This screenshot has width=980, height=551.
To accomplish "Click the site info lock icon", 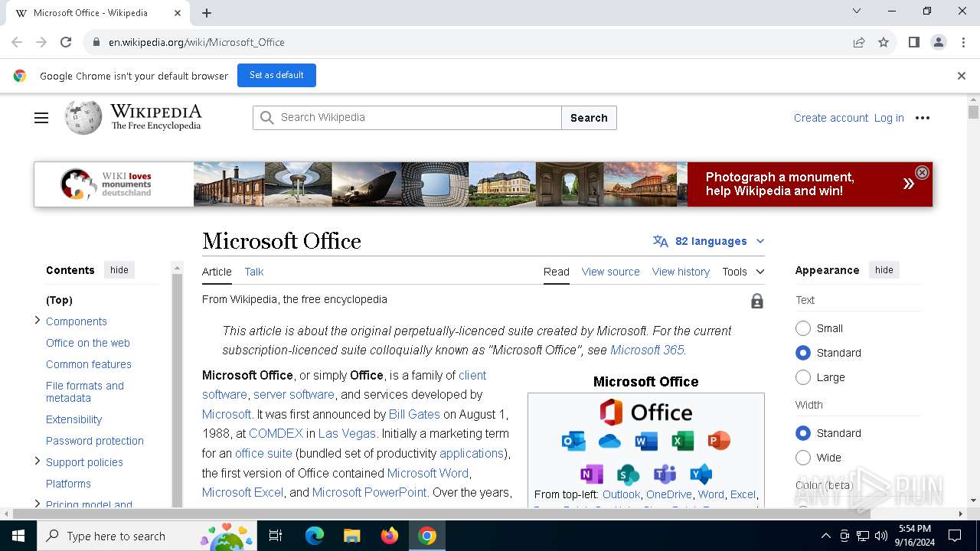I will click(x=96, y=42).
